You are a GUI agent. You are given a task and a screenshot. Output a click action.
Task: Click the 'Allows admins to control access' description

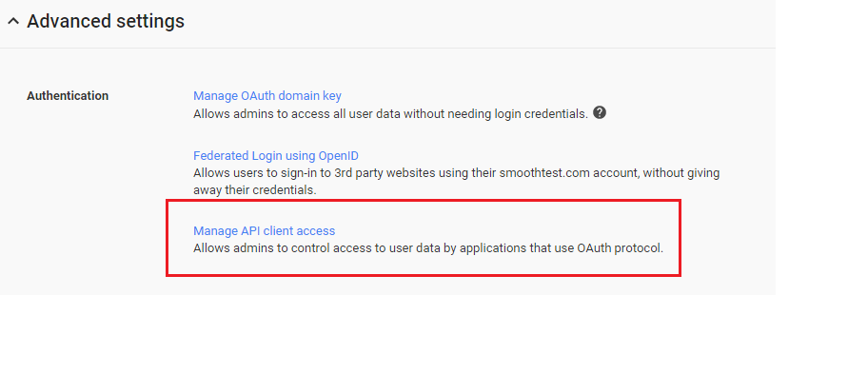coord(428,247)
